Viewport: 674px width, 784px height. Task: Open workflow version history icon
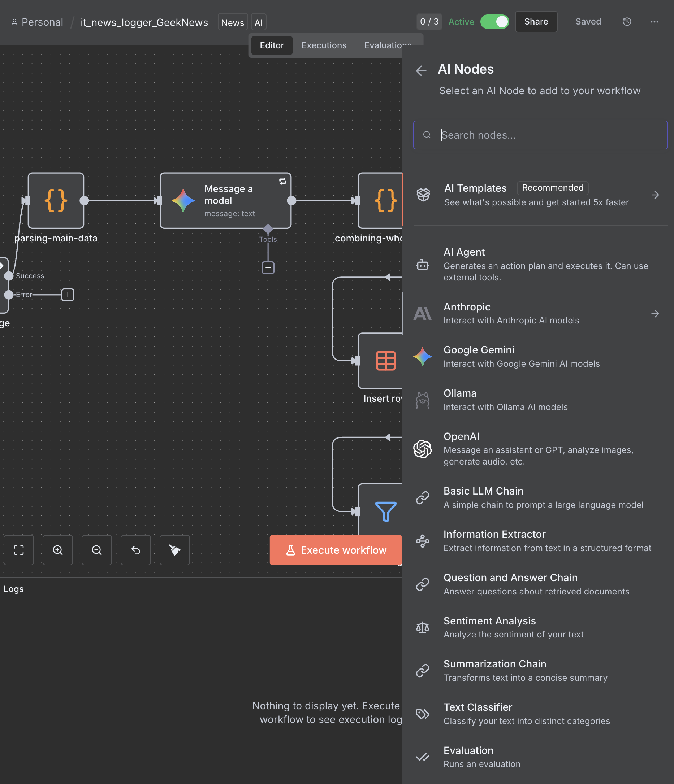click(x=627, y=22)
